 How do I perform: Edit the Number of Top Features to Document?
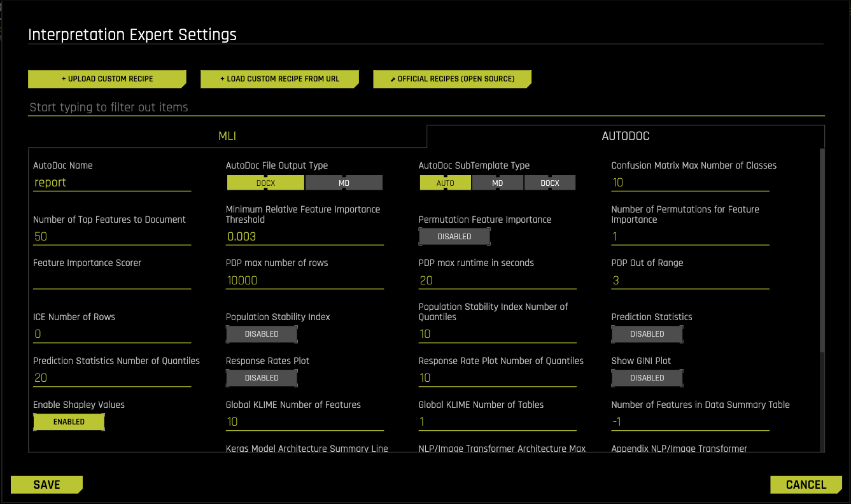112,236
